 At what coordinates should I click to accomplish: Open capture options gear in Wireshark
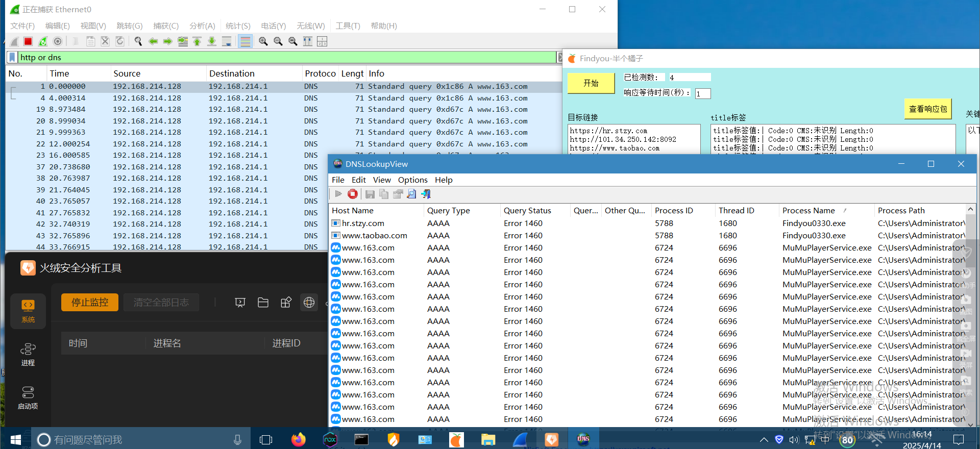point(58,41)
